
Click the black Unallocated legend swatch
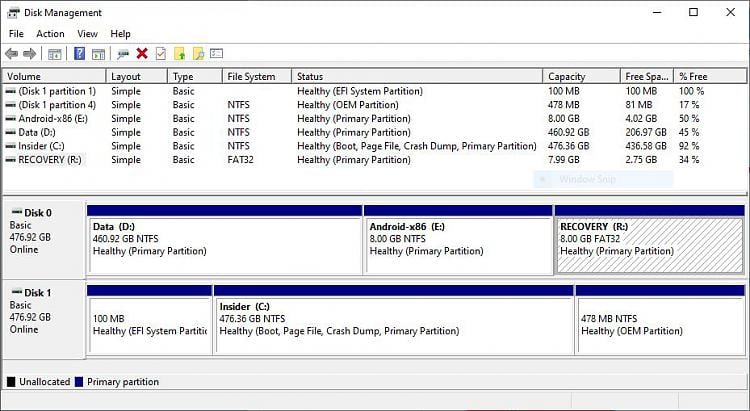[x=11, y=382]
